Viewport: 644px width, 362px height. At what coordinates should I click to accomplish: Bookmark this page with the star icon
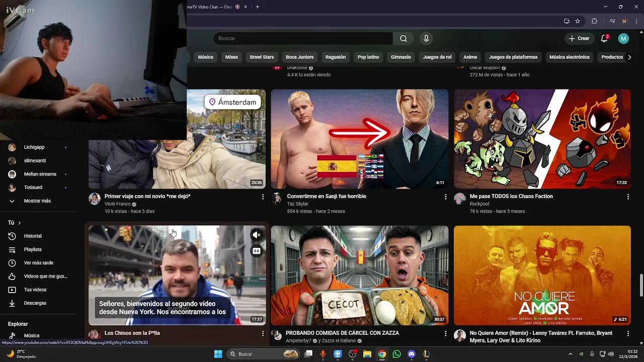pyautogui.click(x=578, y=21)
